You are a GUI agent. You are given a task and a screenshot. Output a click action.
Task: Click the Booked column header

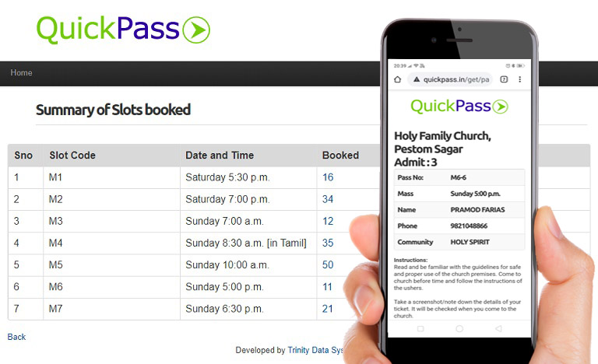340,155
